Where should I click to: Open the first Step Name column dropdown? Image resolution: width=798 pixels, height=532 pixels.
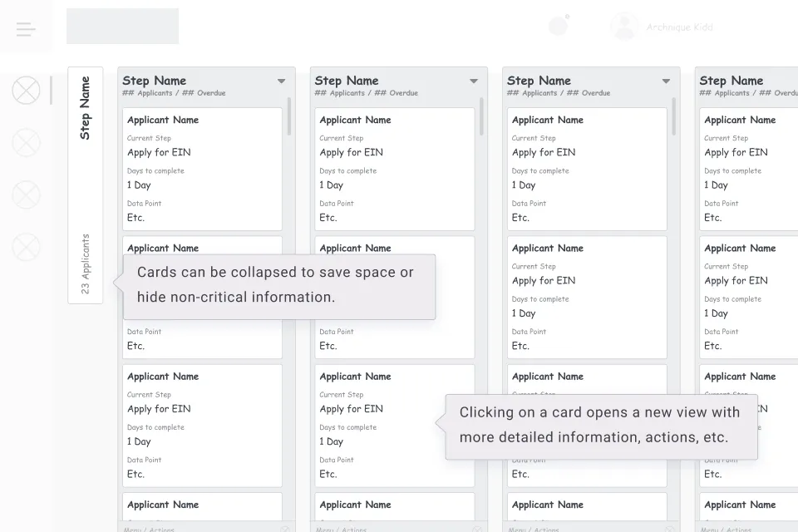click(x=280, y=81)
